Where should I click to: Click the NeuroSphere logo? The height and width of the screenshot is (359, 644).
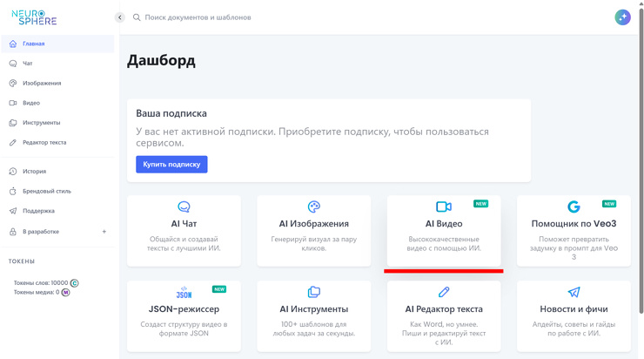[x=34, y=17]
